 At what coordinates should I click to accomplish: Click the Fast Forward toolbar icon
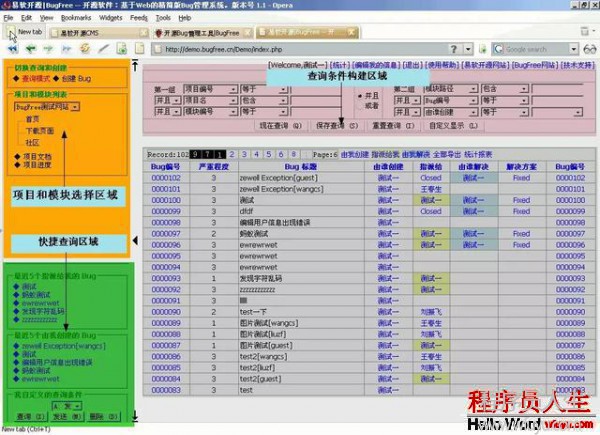(x=67, y=49)
